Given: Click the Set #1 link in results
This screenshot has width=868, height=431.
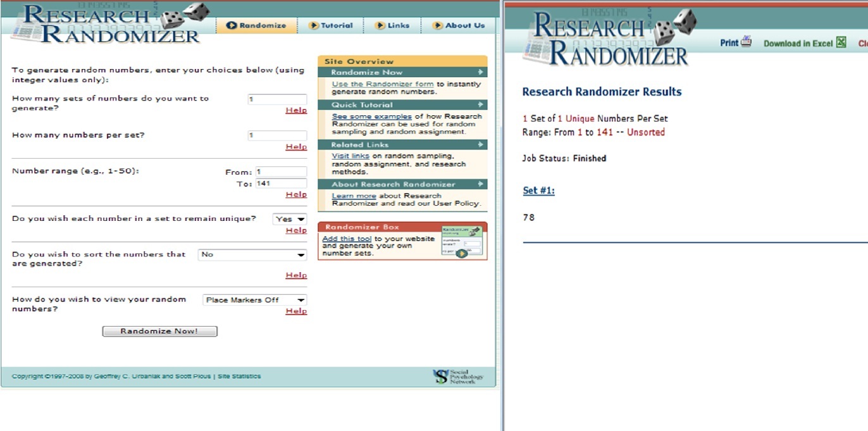Looking at the screenshot, I should [538, 191].
